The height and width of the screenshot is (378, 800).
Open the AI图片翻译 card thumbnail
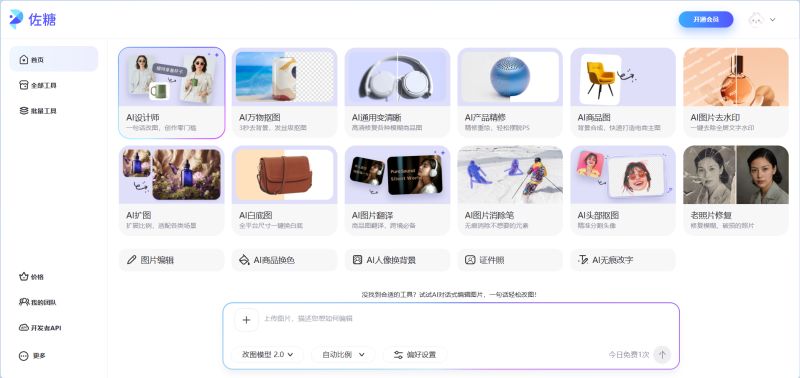click(397, 175)
